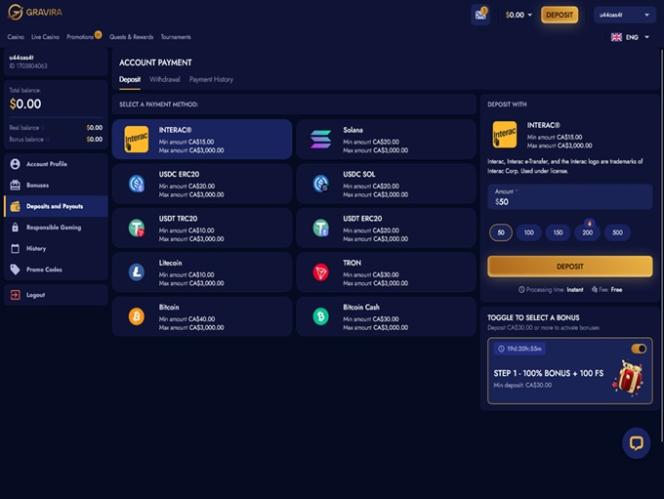Screen dimensions: 664x499
Task: Switch to the Payment History tab
Action: pos(211,80)
